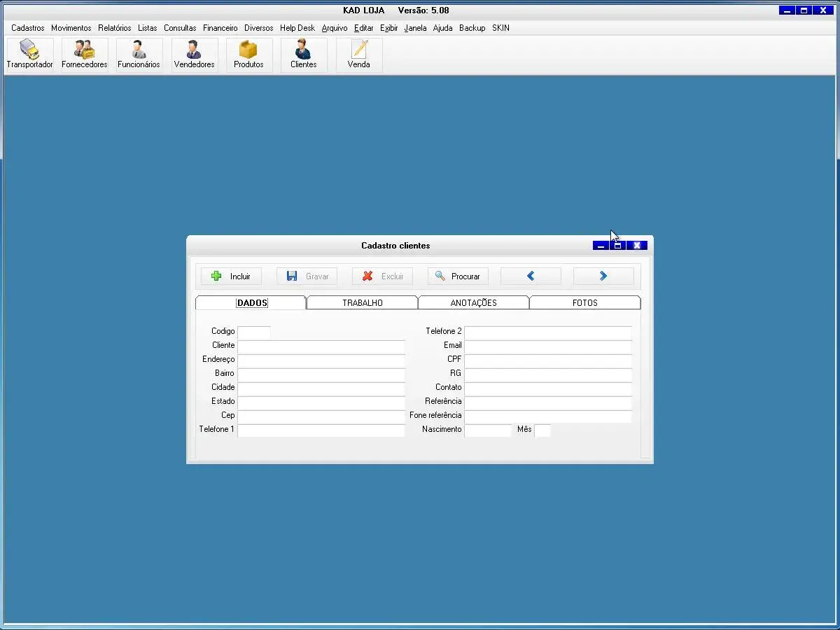Switch to the FOTOS tab
The image size is (840, 630).
585,303
